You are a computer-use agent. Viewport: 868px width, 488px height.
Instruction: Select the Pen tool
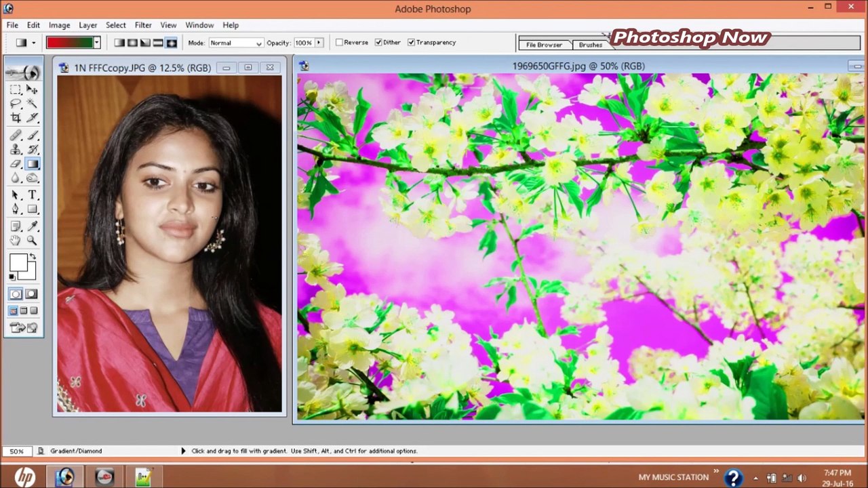(16, 209)
